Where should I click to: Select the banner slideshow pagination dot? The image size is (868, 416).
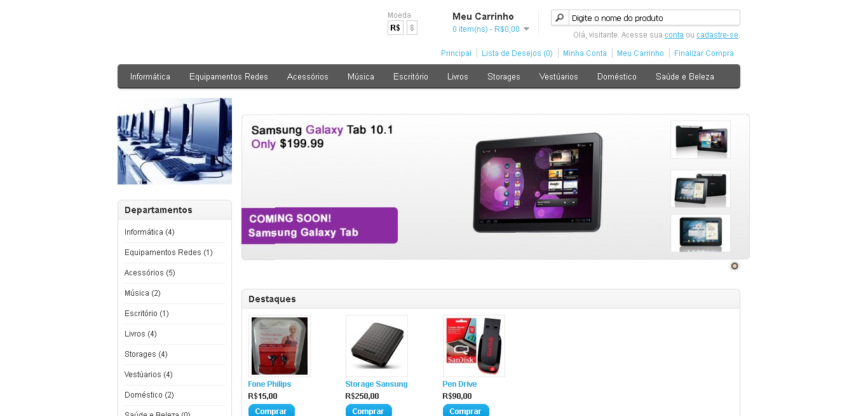coord(735,266)
